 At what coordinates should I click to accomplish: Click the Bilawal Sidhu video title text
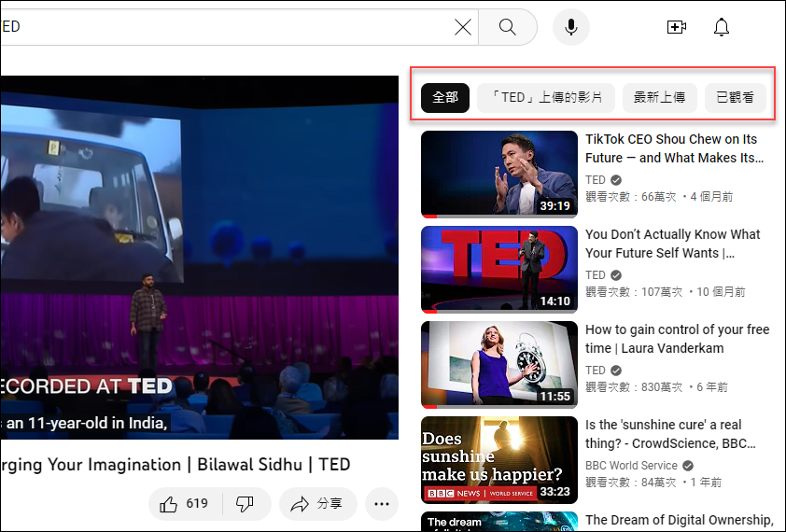pyautogui.click(x=175, y=465)
